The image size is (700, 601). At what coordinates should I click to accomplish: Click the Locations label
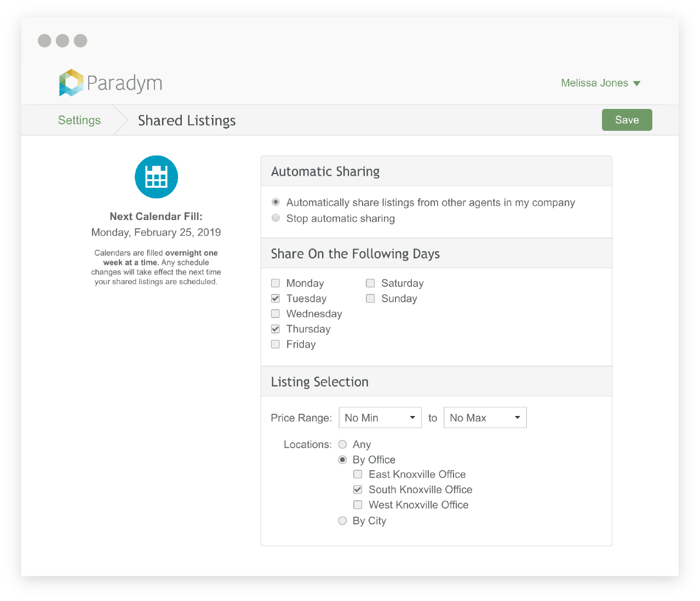308,444
